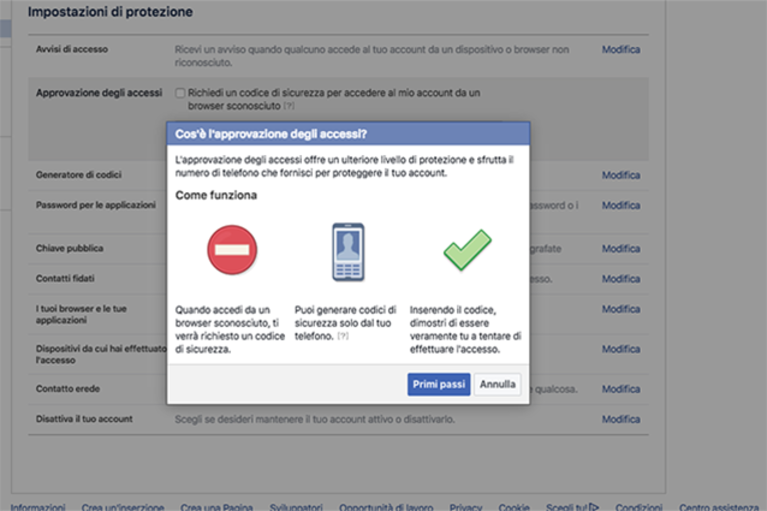Click the red no-entry icon in dialog
The image size is (767, 511).
click(232, 250)
